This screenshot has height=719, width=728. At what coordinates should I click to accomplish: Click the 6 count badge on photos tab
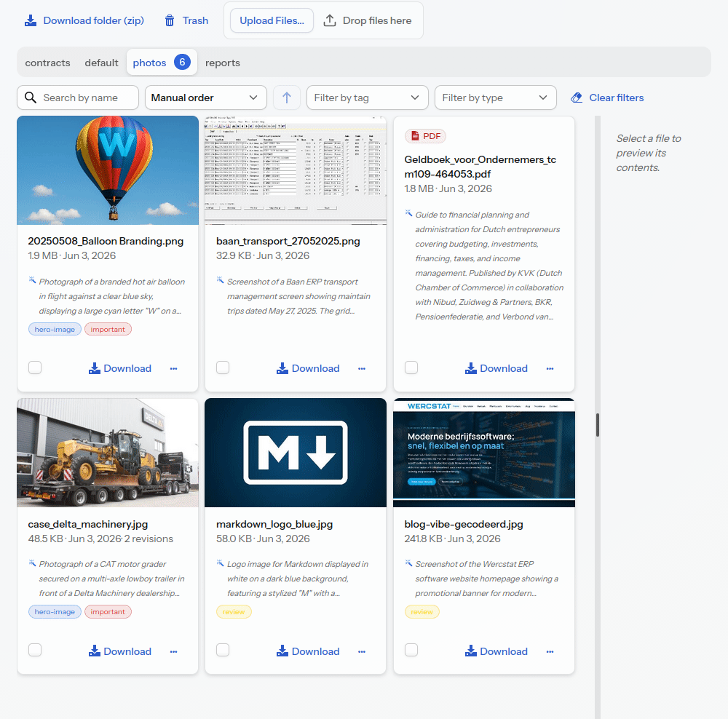click(x=183, y=62)
